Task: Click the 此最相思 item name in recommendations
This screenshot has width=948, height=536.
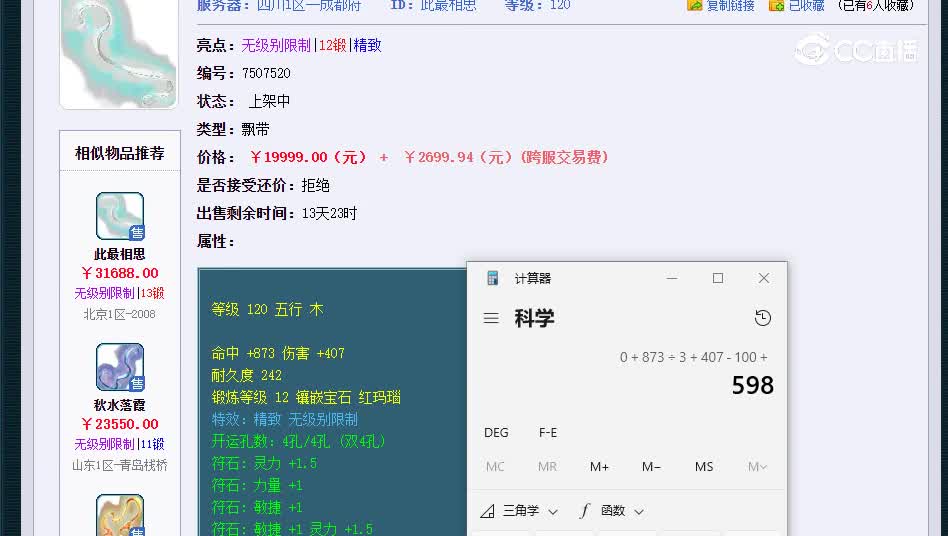Action: (120, 254)
